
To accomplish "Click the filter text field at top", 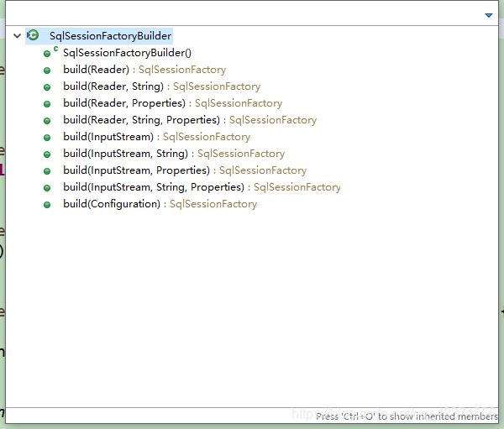I will tap(243, 14).
